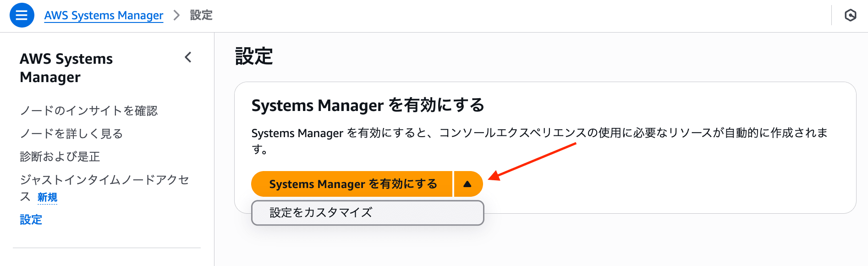Click the Systems Manager を有効にする card heading
This screenshot has width=868, height=266.
coord(368,105)
